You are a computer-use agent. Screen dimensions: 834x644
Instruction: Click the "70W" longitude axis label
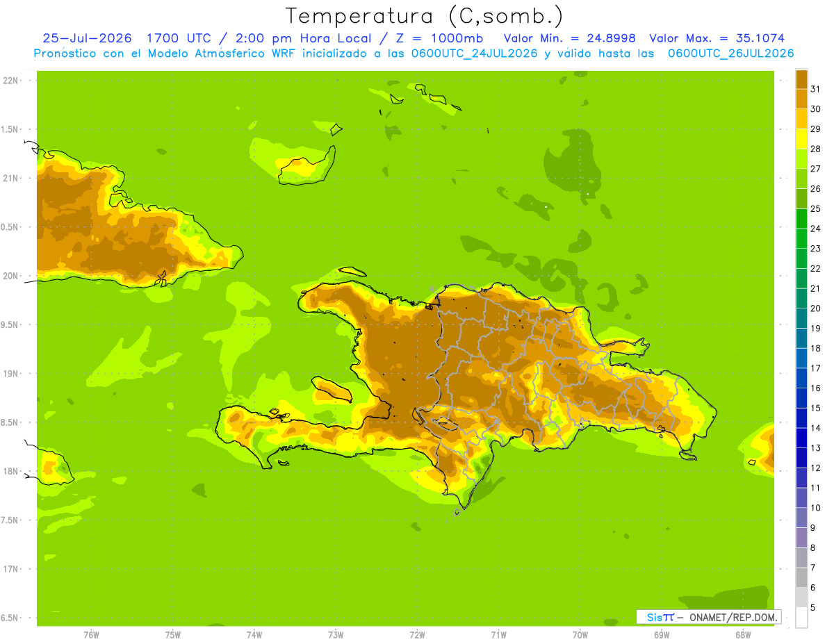point(580,635)
